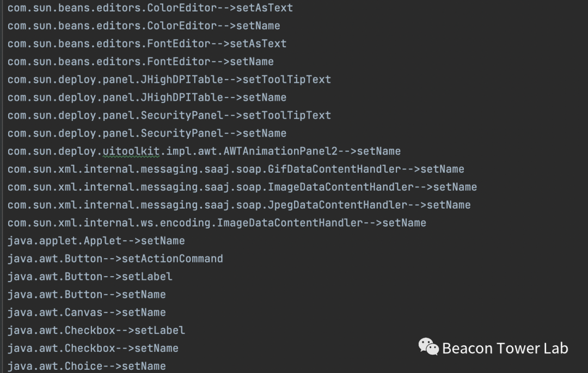Click the Checkbox-->setLabel line

click(x=96, y=331)
